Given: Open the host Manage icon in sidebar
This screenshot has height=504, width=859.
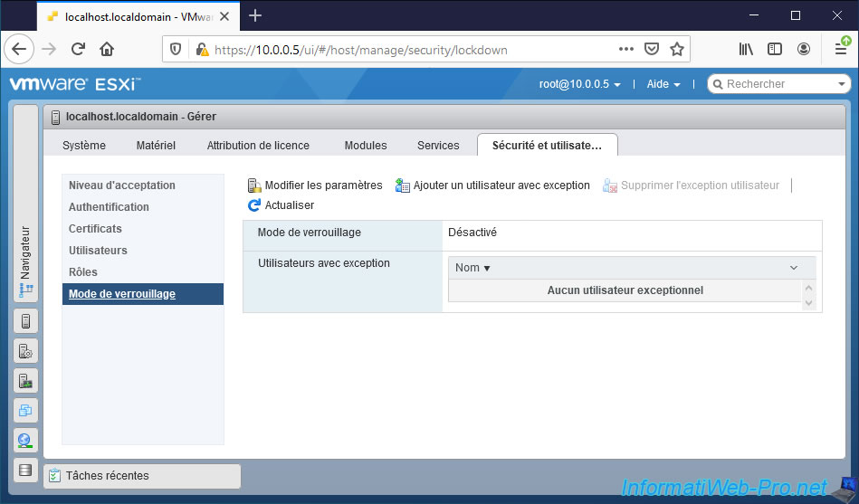Looking at the screenshot, I should (25, 351).
